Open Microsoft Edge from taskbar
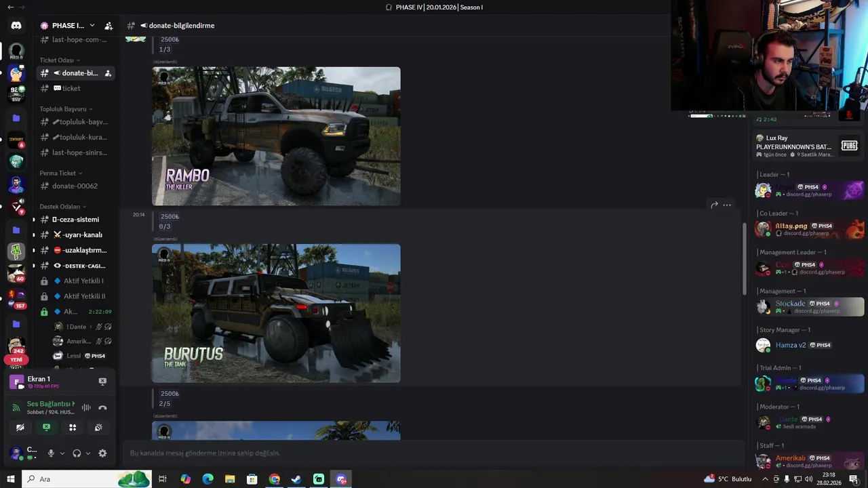The height and width of the screenshot is (488, 868). click(x=208, y=479)
